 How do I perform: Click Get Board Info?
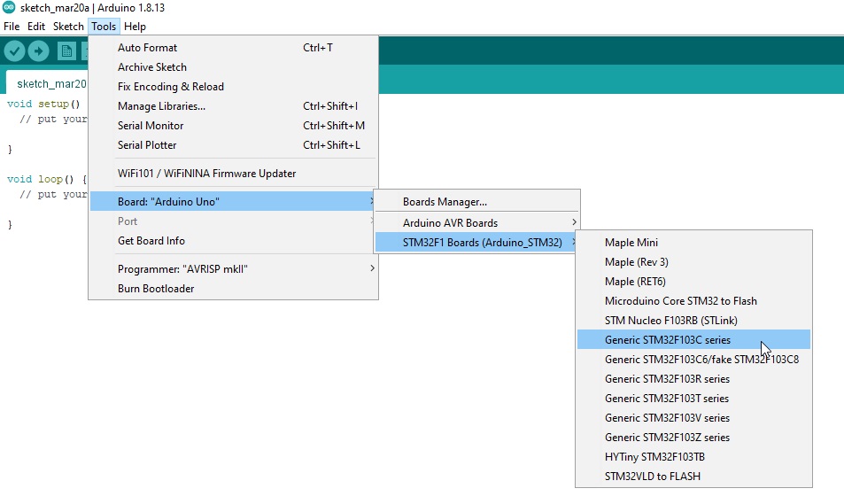(234, 240)
